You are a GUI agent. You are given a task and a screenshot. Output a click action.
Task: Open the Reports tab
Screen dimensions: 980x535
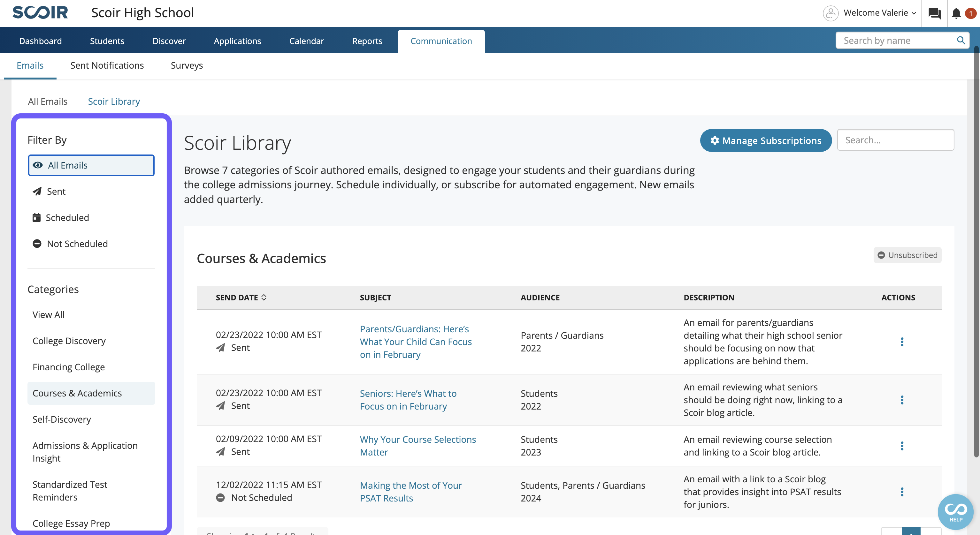point(367,41)
